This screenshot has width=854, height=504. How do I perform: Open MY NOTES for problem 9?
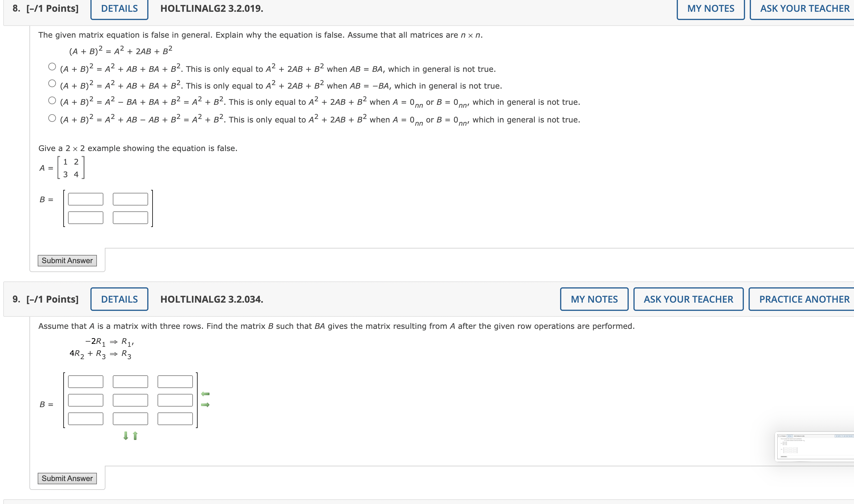[x=594, y=299]
